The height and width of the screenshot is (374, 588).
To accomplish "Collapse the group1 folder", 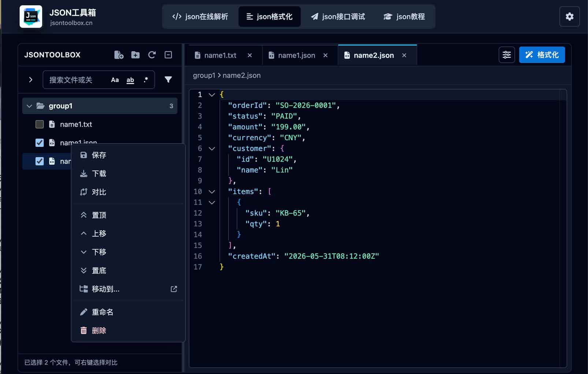I will tap(29, 106).
